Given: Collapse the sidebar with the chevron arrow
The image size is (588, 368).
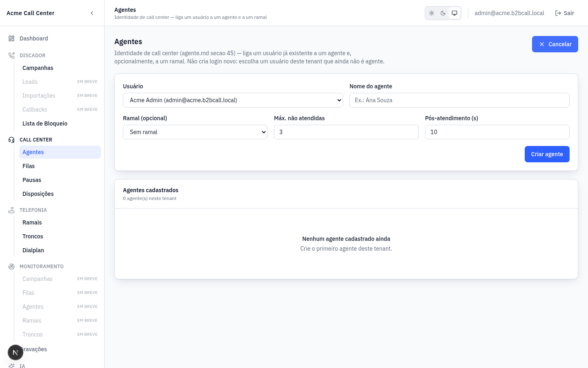Looking at the screenshot, I should click(92, 13).
